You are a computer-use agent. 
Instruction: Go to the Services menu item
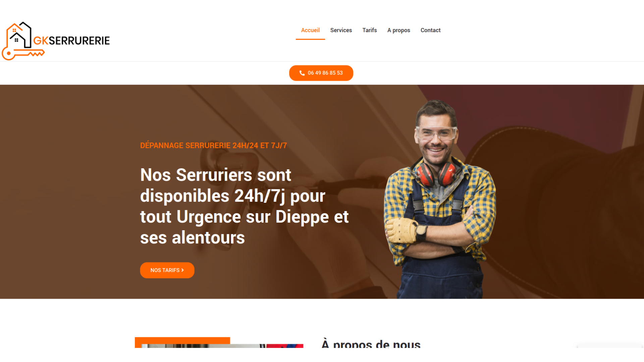tap(341, 30)
